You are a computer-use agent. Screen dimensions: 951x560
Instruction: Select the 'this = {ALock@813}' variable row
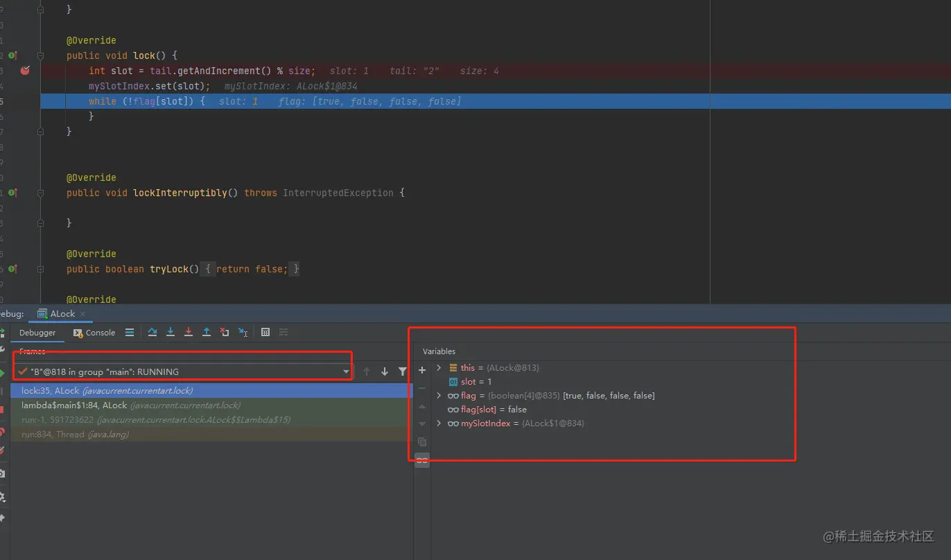[494, 368]
